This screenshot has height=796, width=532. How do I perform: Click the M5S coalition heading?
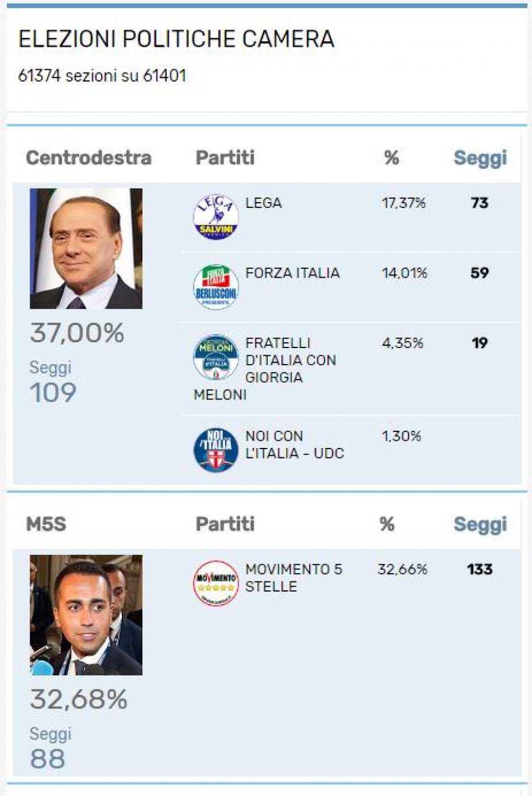46,524
